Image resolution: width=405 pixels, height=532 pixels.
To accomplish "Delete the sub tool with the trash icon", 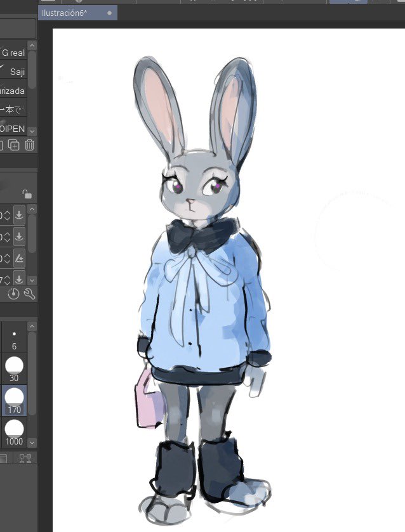I will click(29, 145).
